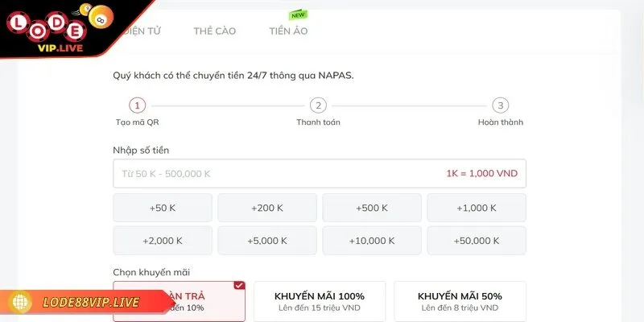Focus the Nhập số tiền amount input field
The width and height of the screenshot is (644, 322).
click(x=274, y=173)
